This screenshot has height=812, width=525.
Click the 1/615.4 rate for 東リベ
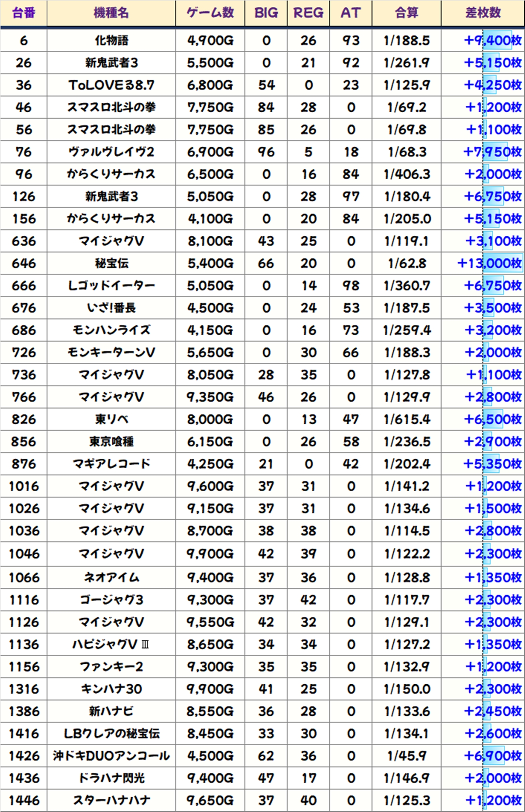point(406,419)
